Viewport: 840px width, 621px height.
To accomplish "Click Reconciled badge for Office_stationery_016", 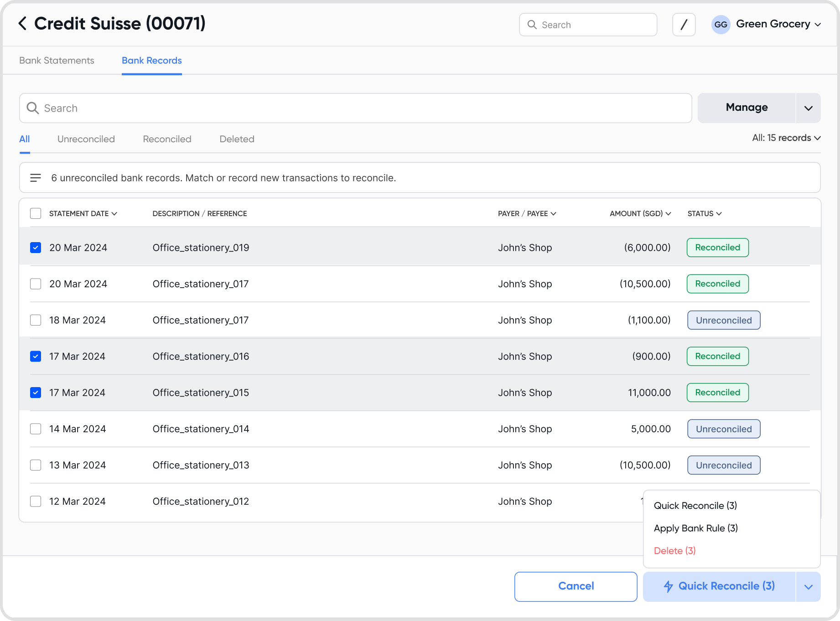I will pos(718,357).
